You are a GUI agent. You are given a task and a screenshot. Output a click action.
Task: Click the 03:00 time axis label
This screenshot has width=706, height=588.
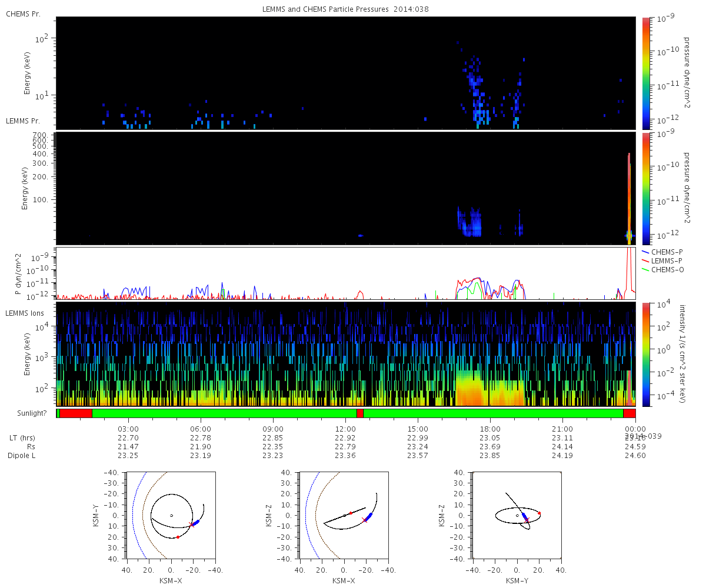click(x=128, y=429)
